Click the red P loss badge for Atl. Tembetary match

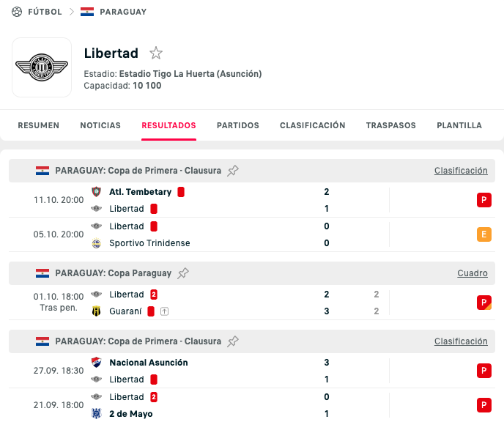(x=483, y=200)
